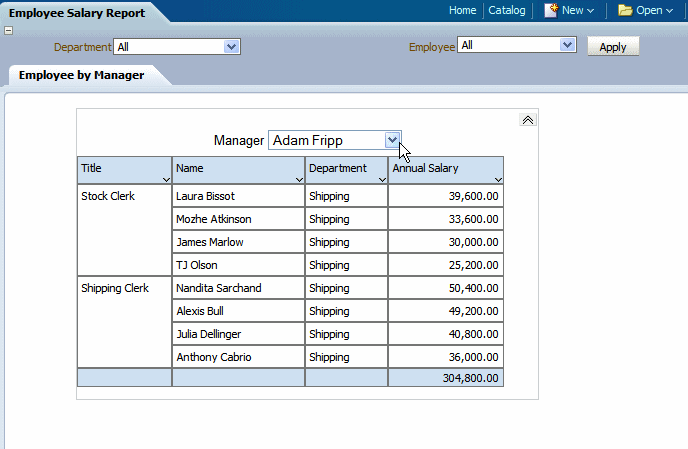This screenshot has height=449, width=688.
Task: Select the Employee Salary Report tab
Action: (x=77, y=13)
